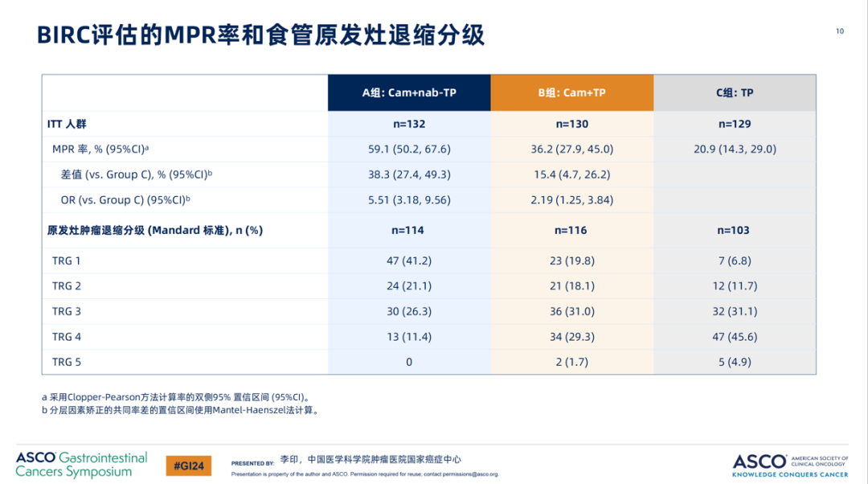
Task: Click the value 30 (26.3)
Action: point(409,311)
